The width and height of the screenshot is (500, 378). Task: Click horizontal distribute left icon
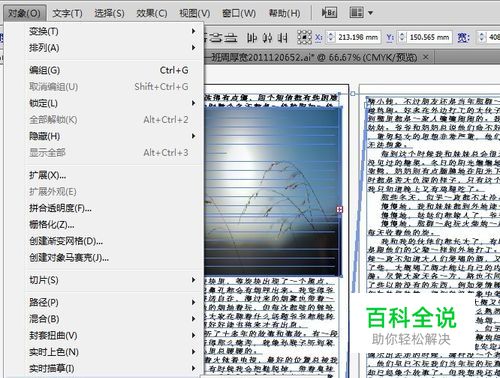tap(252, 38)
